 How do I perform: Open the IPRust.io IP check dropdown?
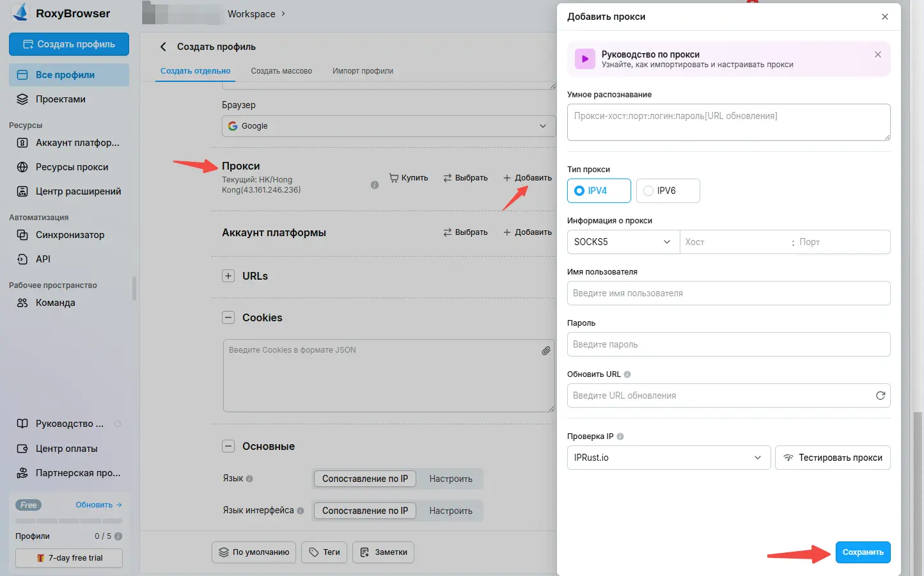[x=668, y=458]
